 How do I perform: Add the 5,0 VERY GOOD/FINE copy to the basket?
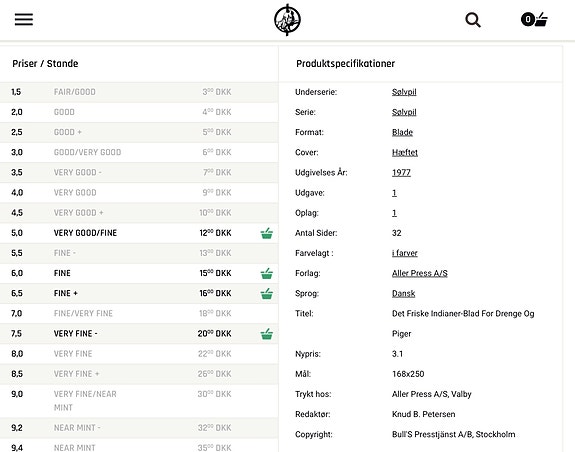click(267, 233)
